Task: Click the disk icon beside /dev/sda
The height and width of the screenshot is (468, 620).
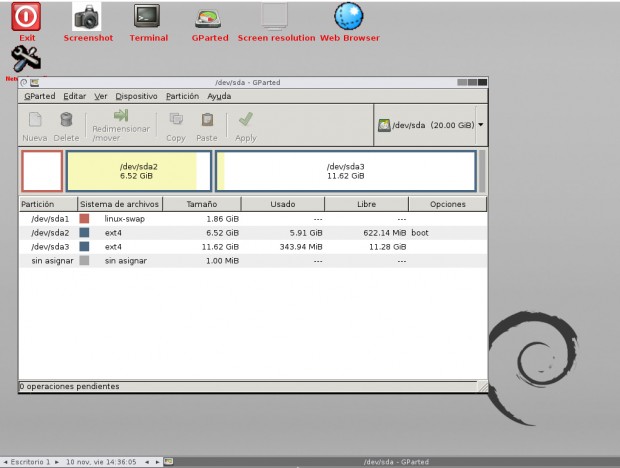Action: coord(384,125)
